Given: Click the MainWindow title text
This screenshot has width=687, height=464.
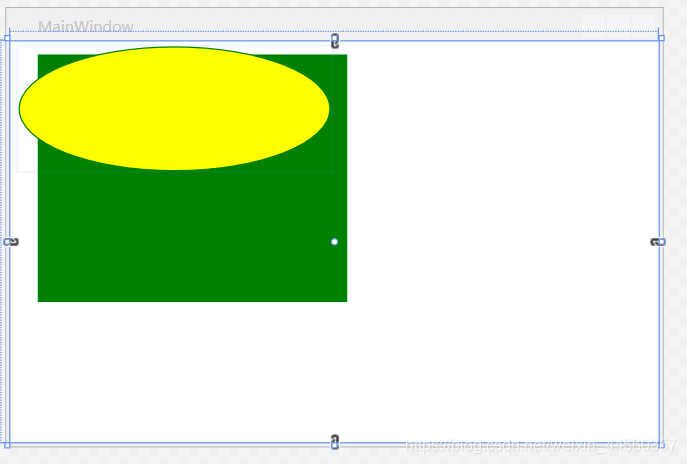Looking at the screenshot, I should coord(85,26).
